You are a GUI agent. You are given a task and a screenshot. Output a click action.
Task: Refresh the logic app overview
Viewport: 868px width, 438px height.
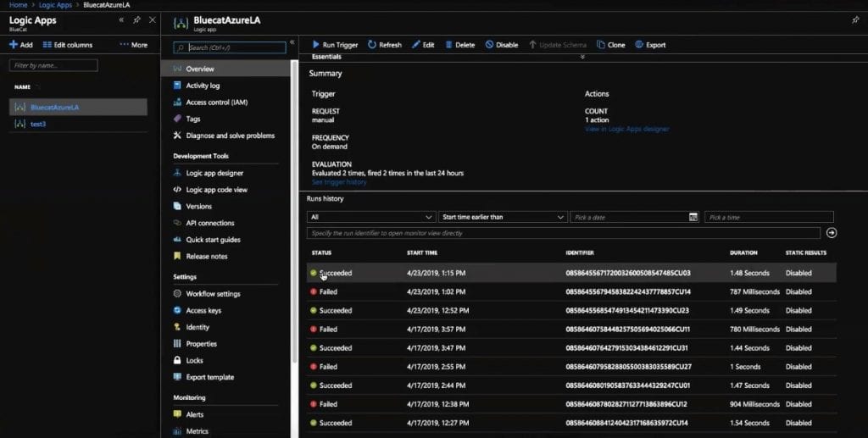click(385, 45)
